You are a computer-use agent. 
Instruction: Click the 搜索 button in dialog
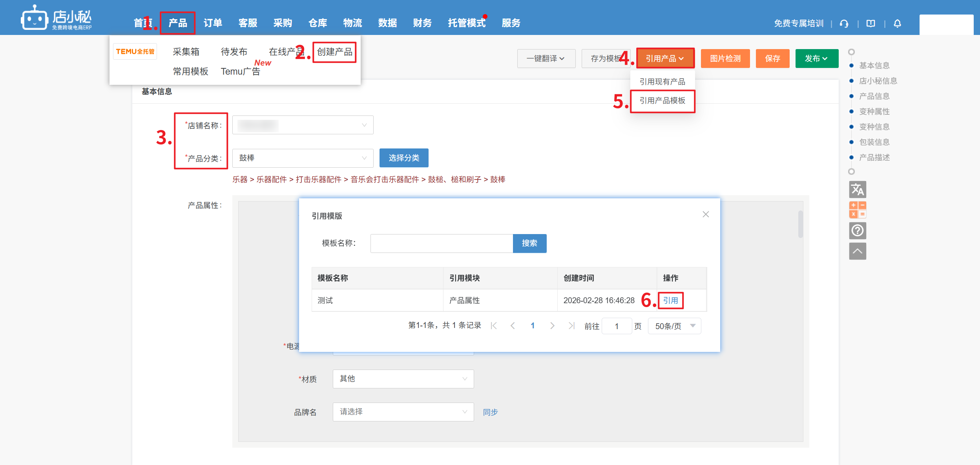(x=529, y=243)
